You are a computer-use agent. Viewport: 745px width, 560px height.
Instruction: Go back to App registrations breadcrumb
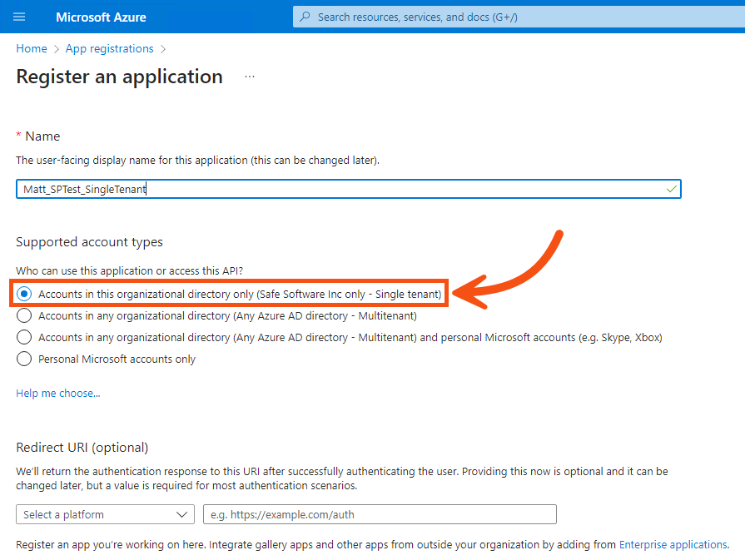pos(109,48)
